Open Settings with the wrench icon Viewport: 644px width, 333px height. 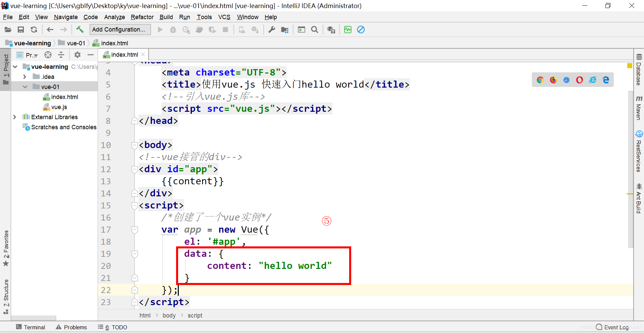tap(272, 30)
